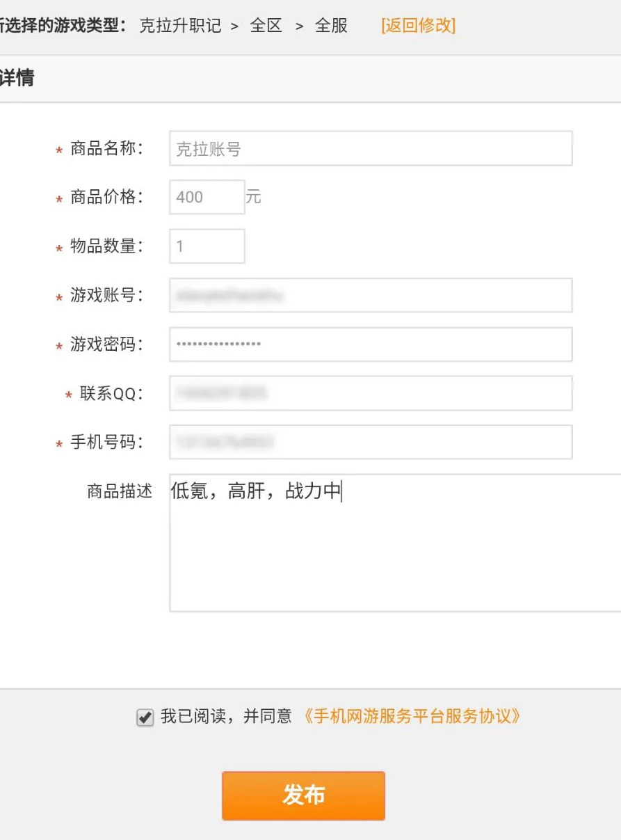Viewport: 621px width, 840px height.
Task: Click 全服 in the breadcrumb path
Action: click(331, 26)
